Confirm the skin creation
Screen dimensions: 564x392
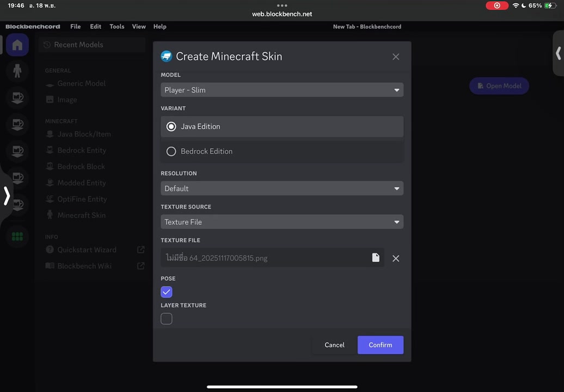pyautogui.click(x=380, y=345)
